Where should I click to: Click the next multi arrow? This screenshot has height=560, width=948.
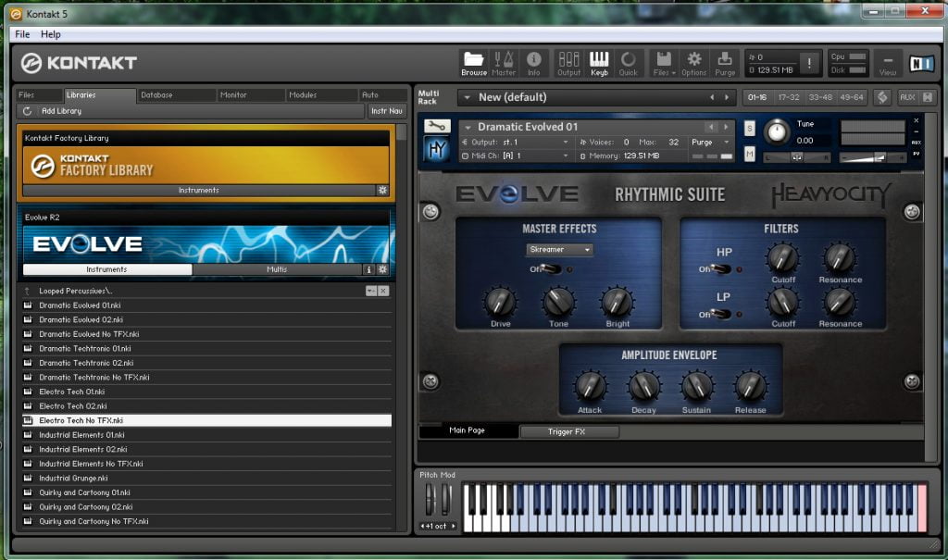pos(726,97)
